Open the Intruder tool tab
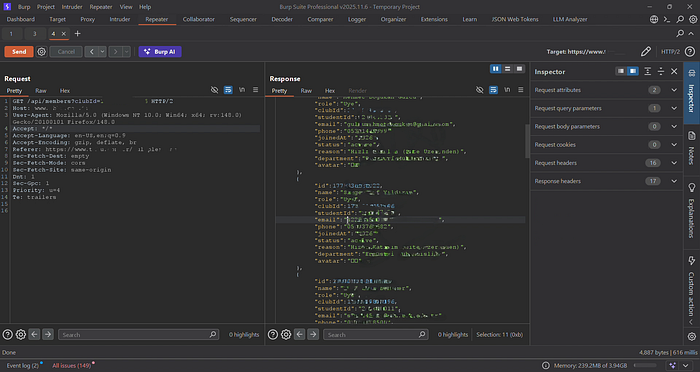 coord(120,19)
